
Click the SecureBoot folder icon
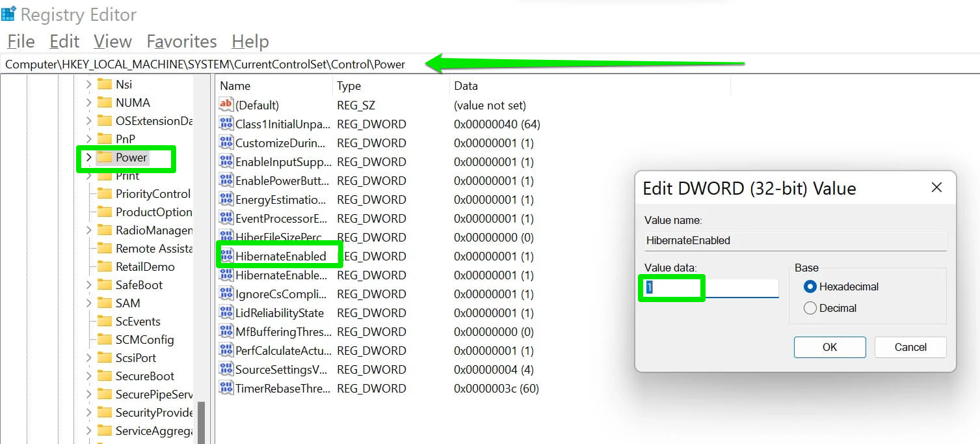(106, 376)
